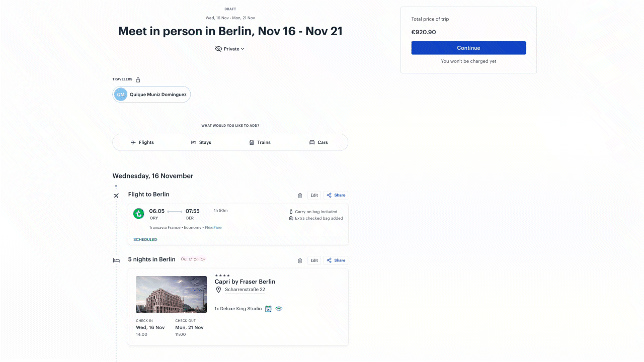The image size is (644, 362).
Task: Choose the Trains option
Action: coord(260,142)
